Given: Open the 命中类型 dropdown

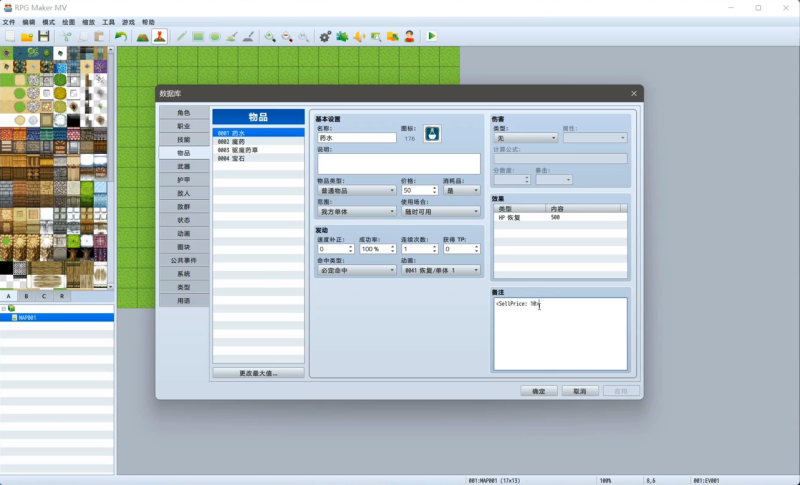Looking at the screenshot, I should 356,270.
